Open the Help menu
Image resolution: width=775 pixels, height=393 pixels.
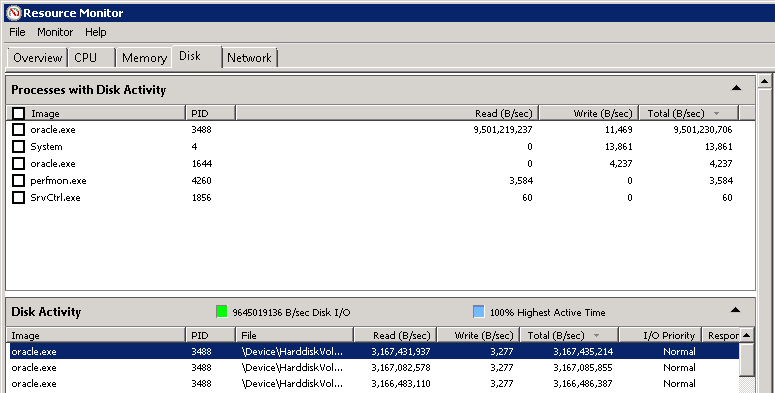pos(95,32)
